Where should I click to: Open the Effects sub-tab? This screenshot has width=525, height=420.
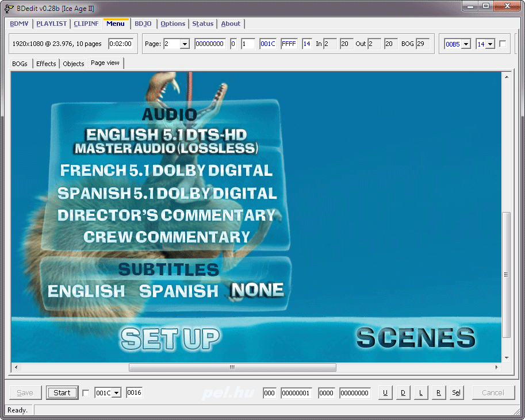click(x=46, y=64)
